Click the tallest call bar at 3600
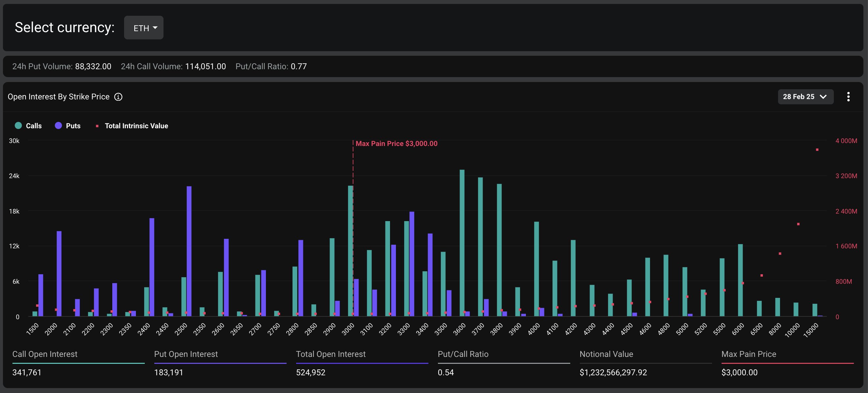 (462, 242)
